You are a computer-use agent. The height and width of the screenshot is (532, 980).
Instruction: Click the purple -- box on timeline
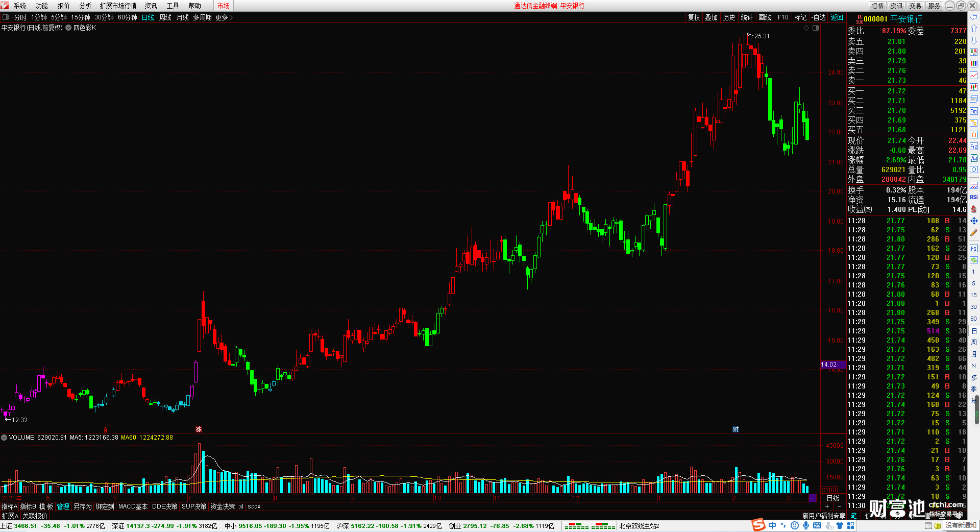(x=813, y=498)
